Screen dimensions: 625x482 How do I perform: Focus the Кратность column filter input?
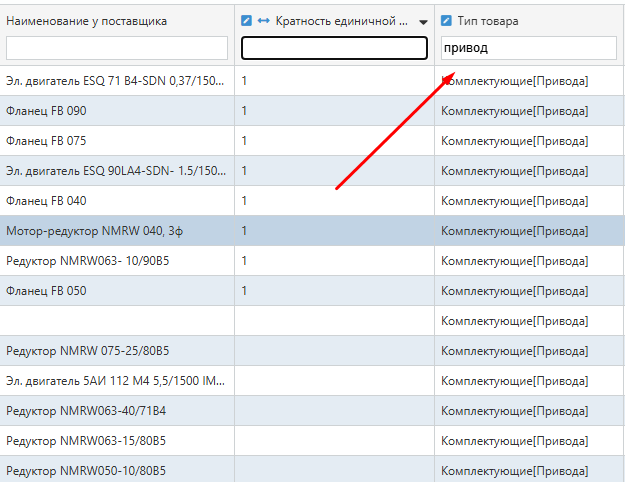334,48
